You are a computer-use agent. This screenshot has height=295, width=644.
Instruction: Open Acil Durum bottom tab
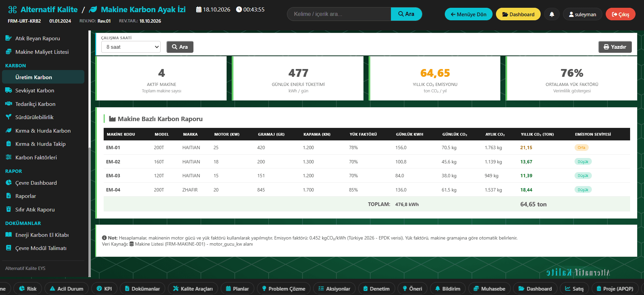click(x=66, y=289)
